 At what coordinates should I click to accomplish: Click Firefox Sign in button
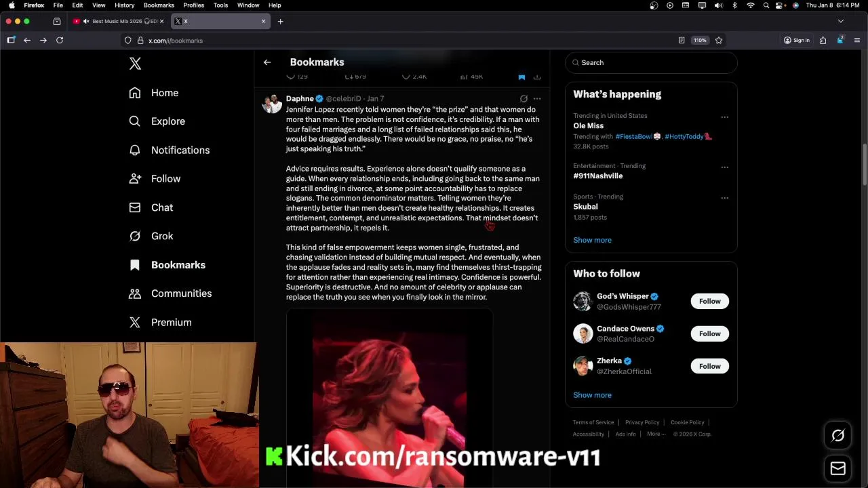click(x=797, y=41)
